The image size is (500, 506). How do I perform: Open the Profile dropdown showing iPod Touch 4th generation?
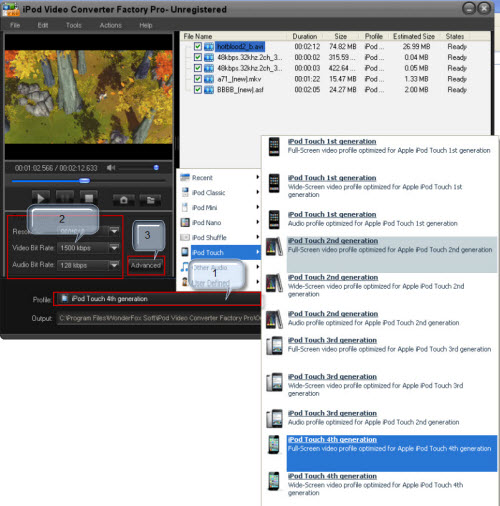coord(157,299)
